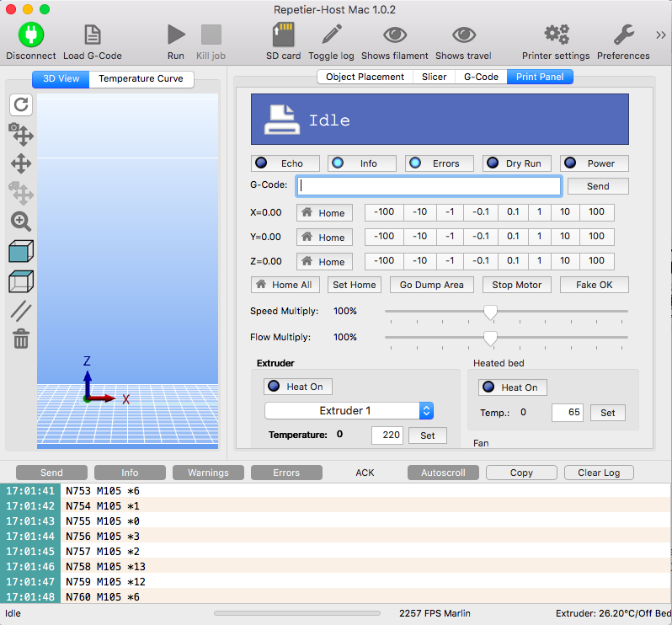Click the Home All button

285,285
